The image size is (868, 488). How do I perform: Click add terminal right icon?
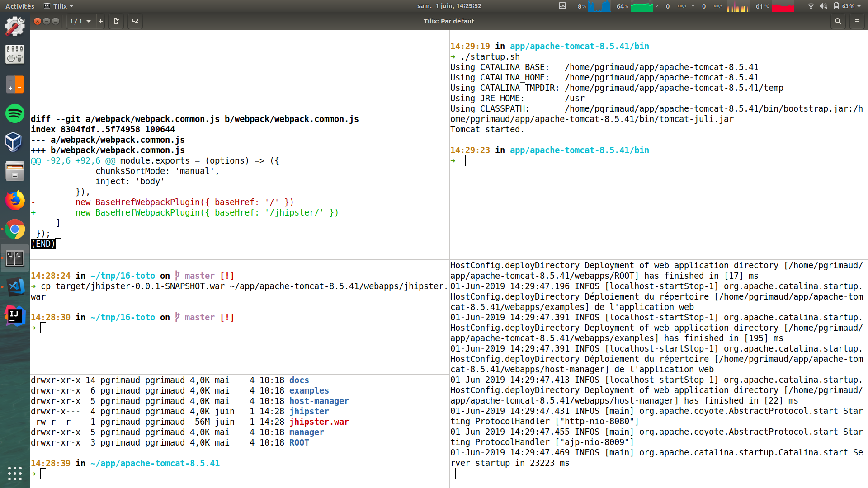(x=116, y=21)
